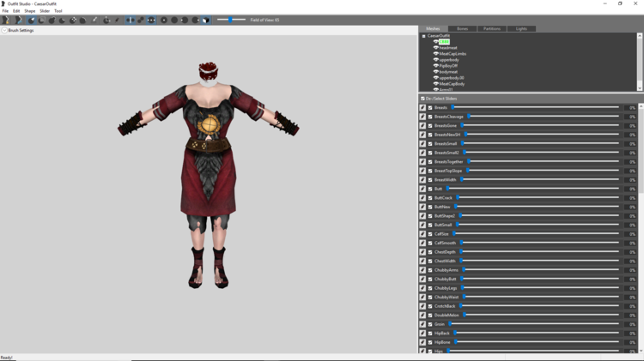The width and height of the screenshot is (644, 361).
Task: Select the upperbody mesh in tree
Action: pyautogui.click(x=449, y=60)
